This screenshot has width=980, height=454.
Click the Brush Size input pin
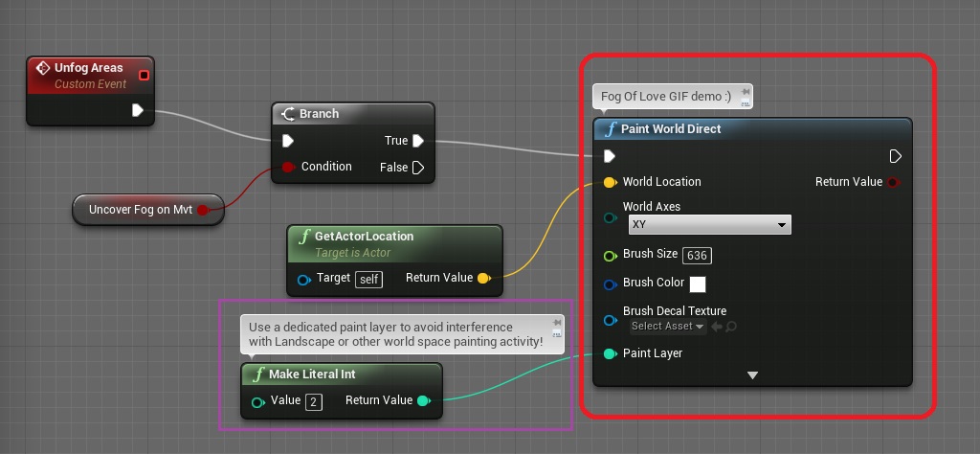[610, 255]
